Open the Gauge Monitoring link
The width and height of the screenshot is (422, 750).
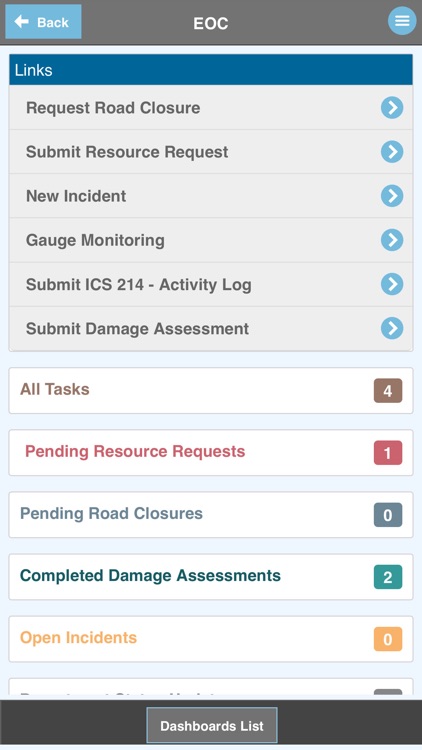[211, 240]
